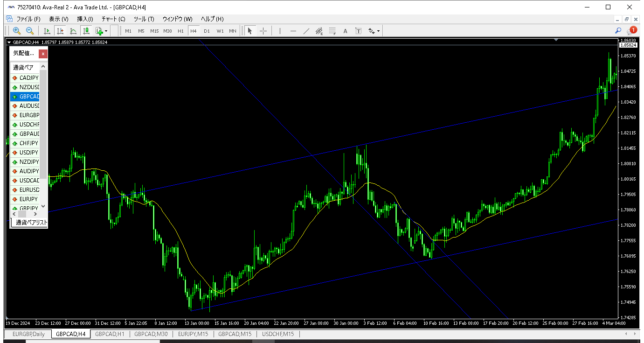Select the trendline tool
Screen dimensions: 644x343
click(x=306, y=31)
